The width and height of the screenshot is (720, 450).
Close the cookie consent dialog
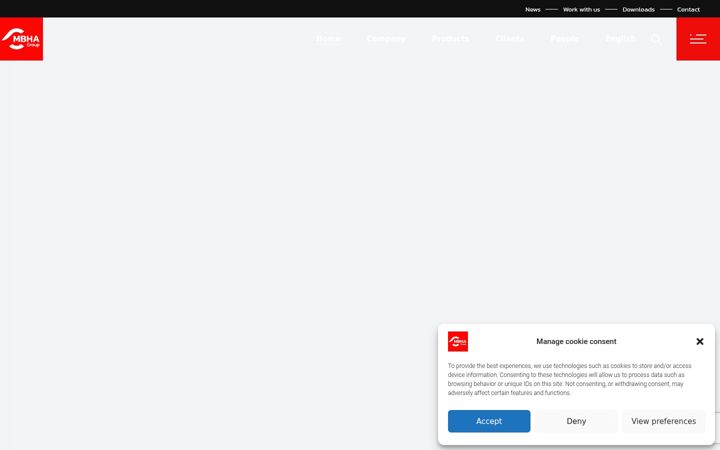(700, 341)
